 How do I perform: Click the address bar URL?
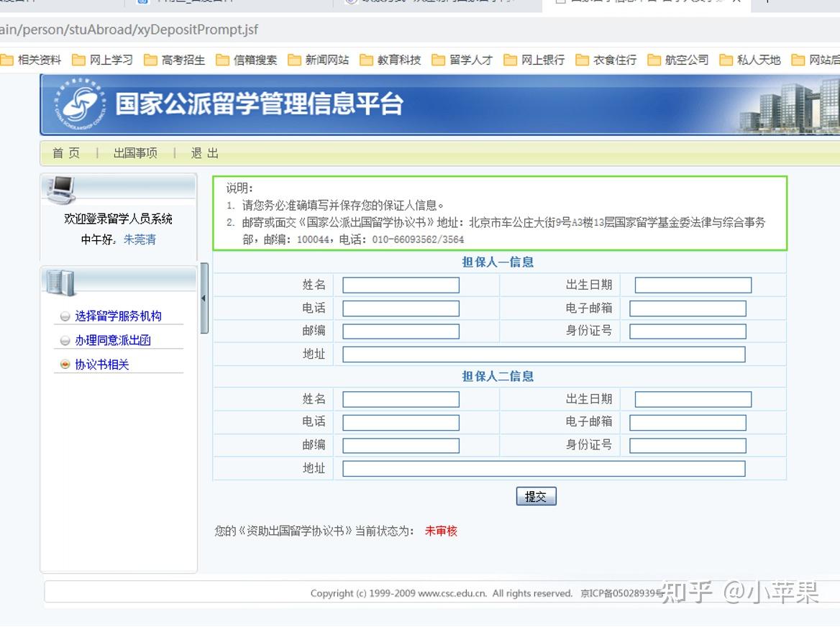129,29
